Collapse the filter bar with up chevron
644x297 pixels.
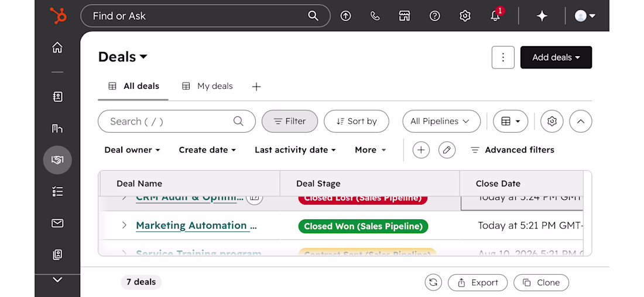click(x=581, y=121)
